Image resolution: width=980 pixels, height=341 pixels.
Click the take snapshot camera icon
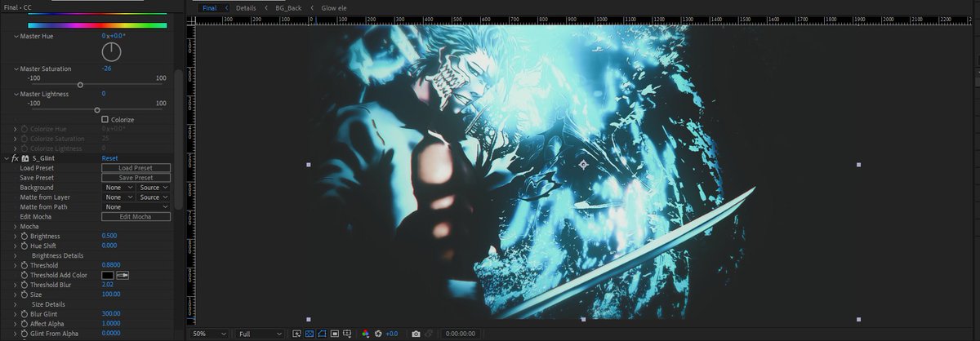(x=416, y=334)
